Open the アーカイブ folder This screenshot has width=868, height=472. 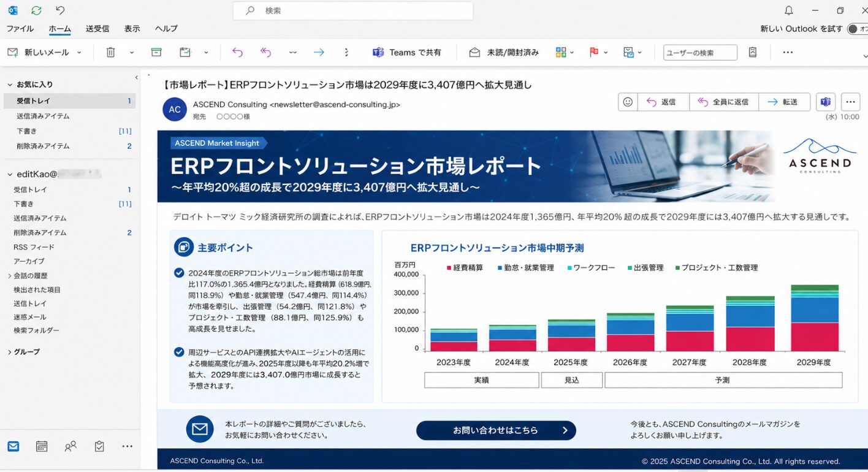pyautogui.click(x=29, y=261)
